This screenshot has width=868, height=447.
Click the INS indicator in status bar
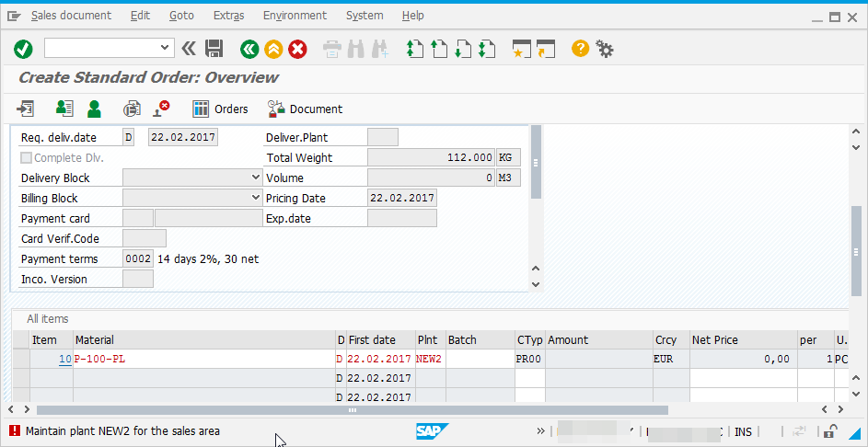click(744, 431)
